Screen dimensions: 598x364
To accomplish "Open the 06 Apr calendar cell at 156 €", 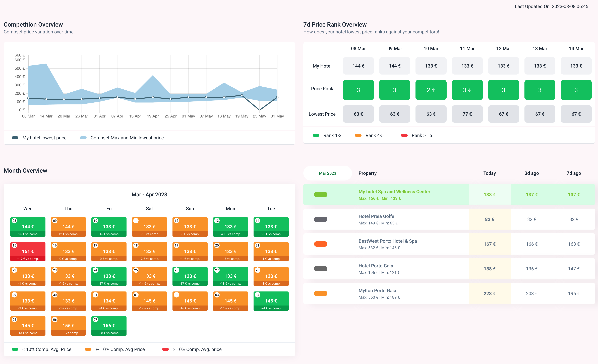I will [x=68, y=326].
